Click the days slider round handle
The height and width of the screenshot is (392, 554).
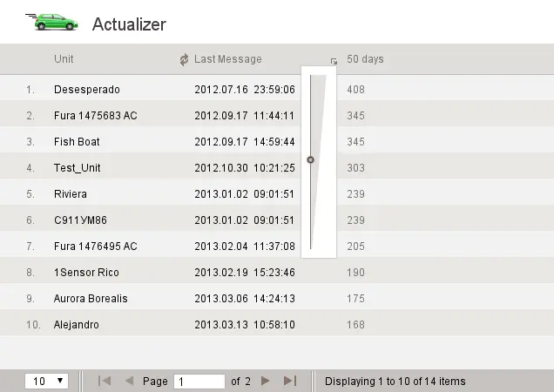310,159
